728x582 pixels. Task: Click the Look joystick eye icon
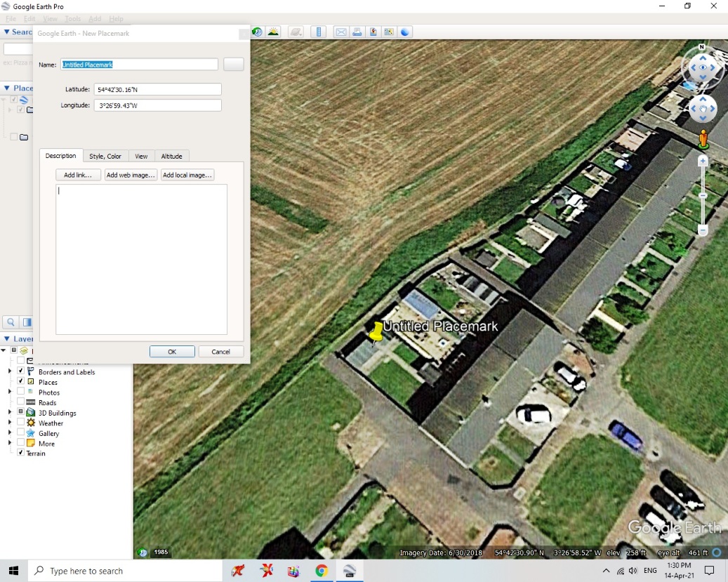click(703, 67)
